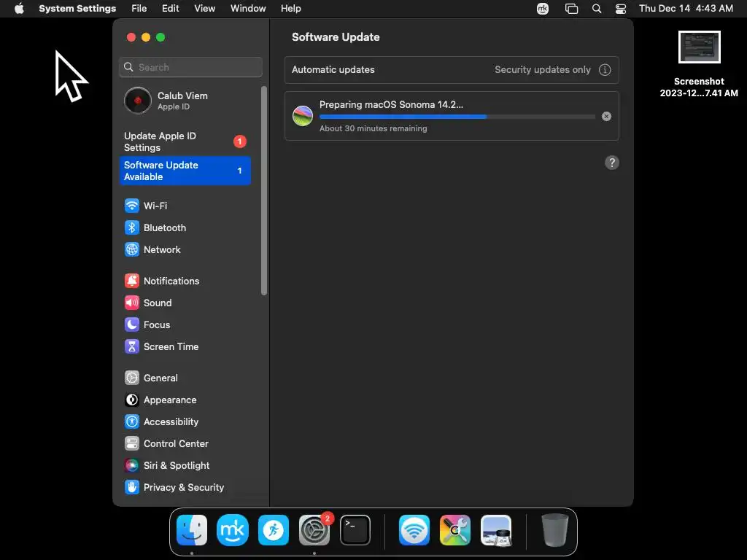This screenshot has height=560, width=747.
Task: Open the Window menu
Action: pyautogui.click(x=248, y=9)
